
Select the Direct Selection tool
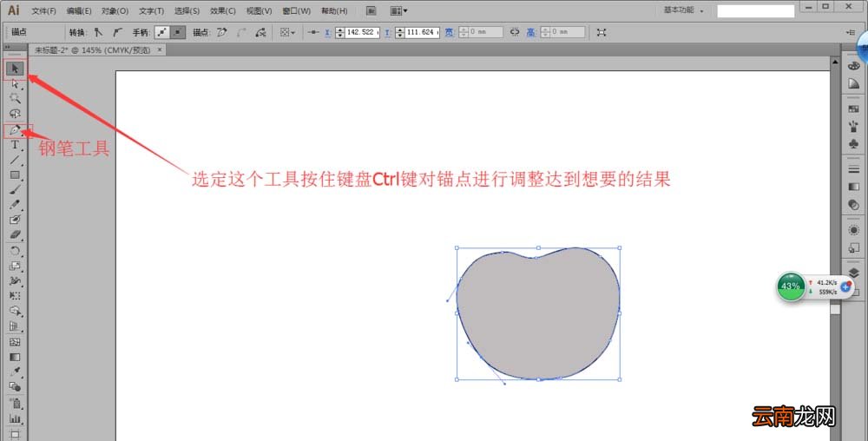[15, 83]
